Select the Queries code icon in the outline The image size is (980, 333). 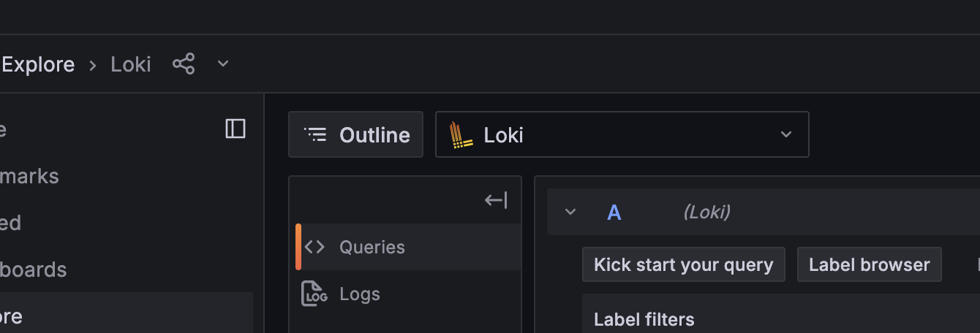[x=314, y=247]
